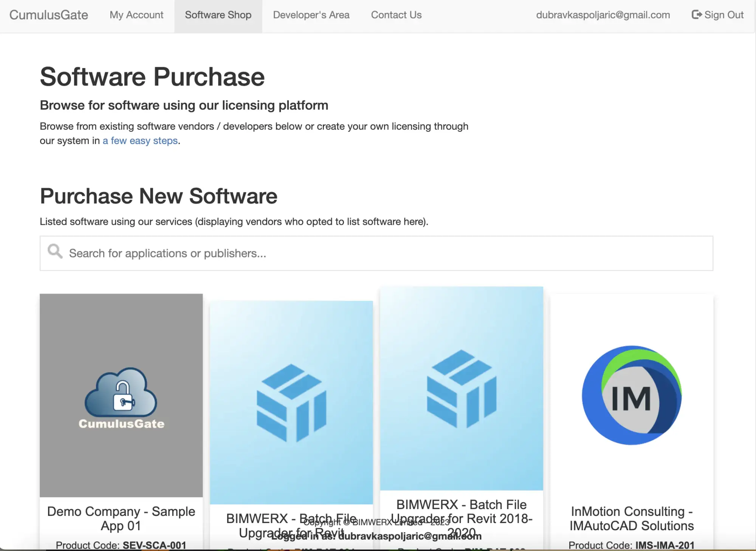Screen dimensions: 756x551
Task: Click the Sign Out button
Action: point(717,15)
